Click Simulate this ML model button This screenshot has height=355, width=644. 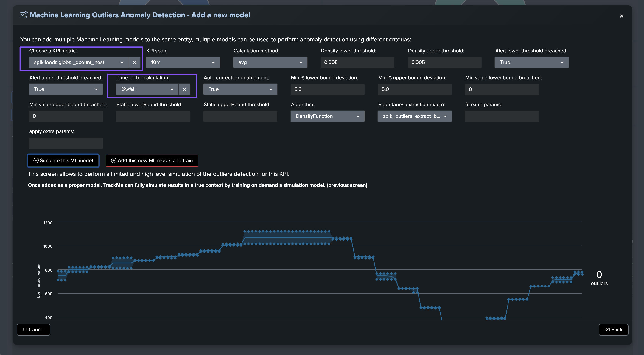pos(63,161)
